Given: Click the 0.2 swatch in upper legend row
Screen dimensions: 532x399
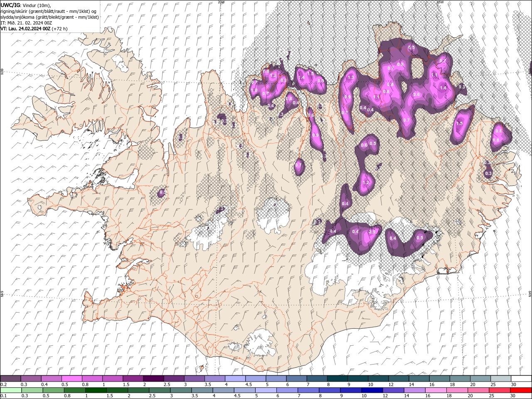Looking at the screenshot, I should pos(11,379).
